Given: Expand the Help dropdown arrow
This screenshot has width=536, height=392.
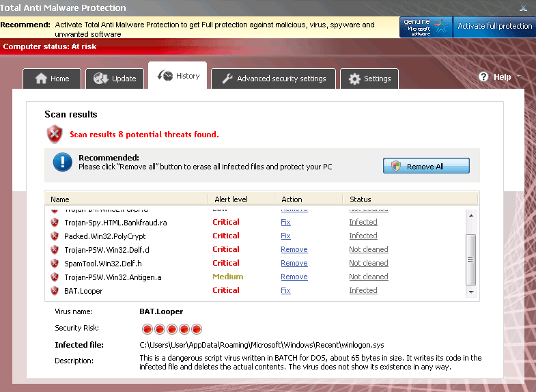Looking at the screenshot, I should click(518, 77).
